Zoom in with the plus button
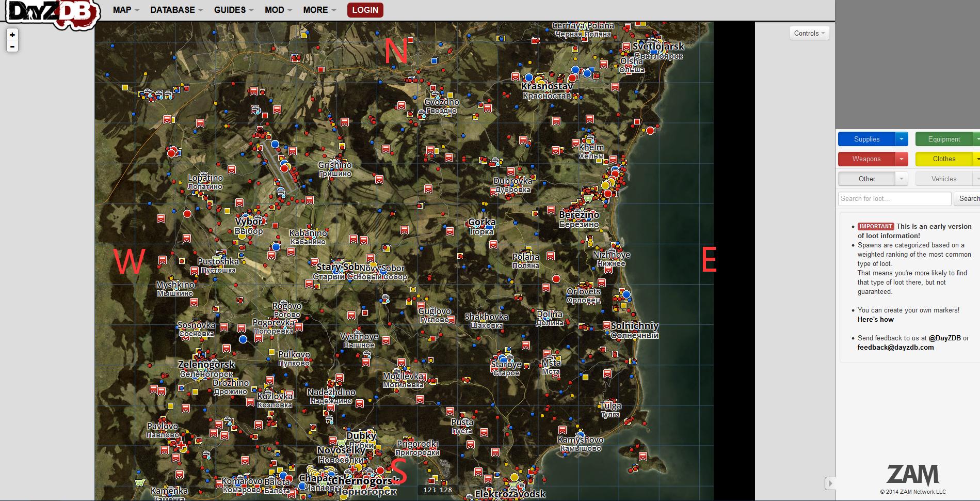 pos(12,35)
